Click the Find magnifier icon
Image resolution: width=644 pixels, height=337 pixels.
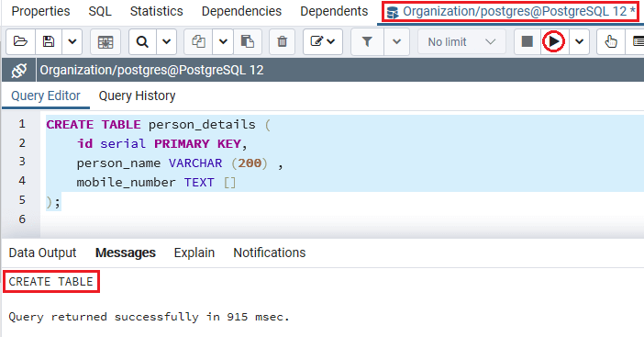142,41
